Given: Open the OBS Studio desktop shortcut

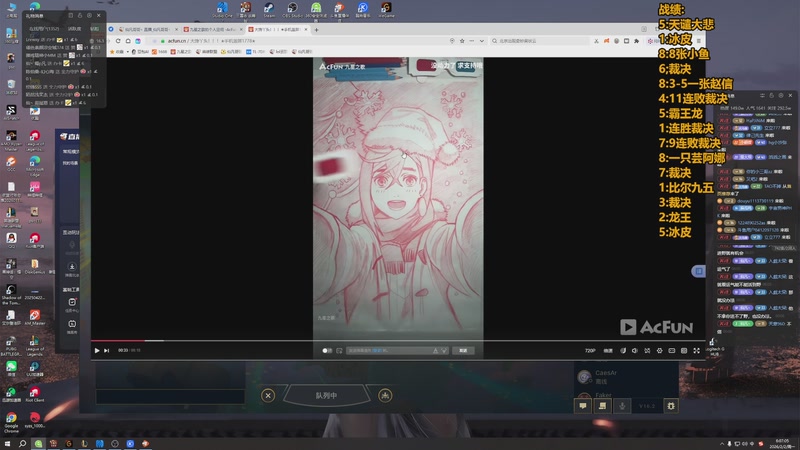Looking at the screenshot, I should click(x=292, y=9).
